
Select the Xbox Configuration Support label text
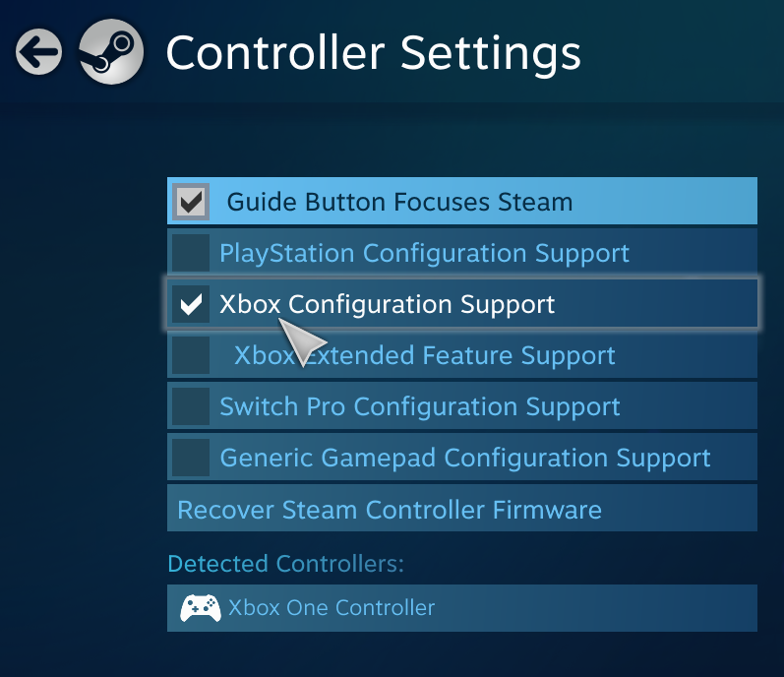(x=387, y=304)
